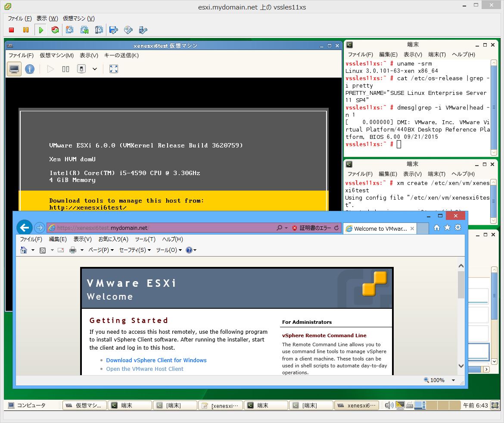The width and height of the screenshot is (504, 423).
Task: Click the browser page vertical scrollbar down arrow
Action: (461, 366)
